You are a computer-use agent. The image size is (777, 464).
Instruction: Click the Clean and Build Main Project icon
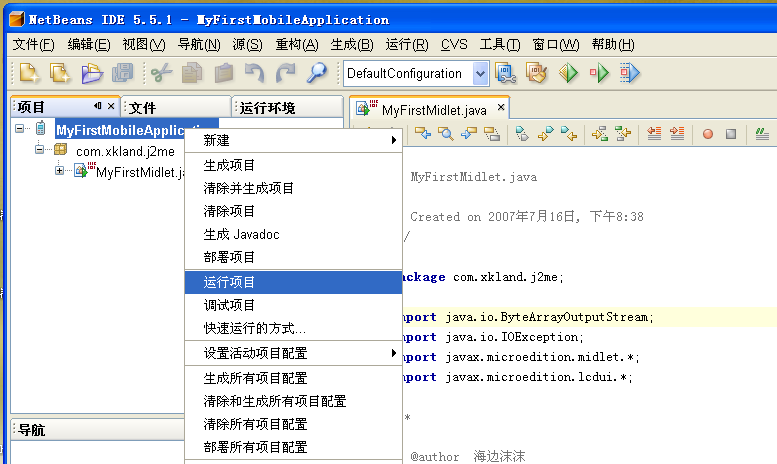[x=537, y=73]
